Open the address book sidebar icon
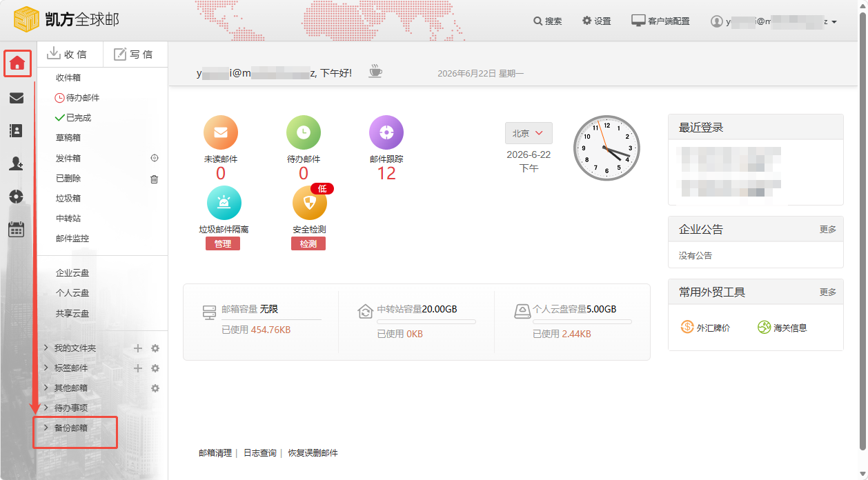This screenshot has height=480, width=868. pos(17,130)
